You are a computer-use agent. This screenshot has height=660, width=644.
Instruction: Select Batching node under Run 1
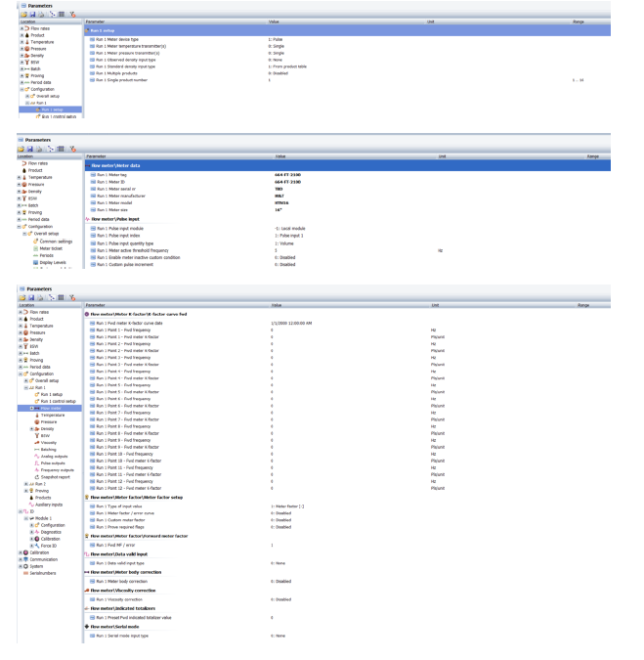[x=49, y=450]
